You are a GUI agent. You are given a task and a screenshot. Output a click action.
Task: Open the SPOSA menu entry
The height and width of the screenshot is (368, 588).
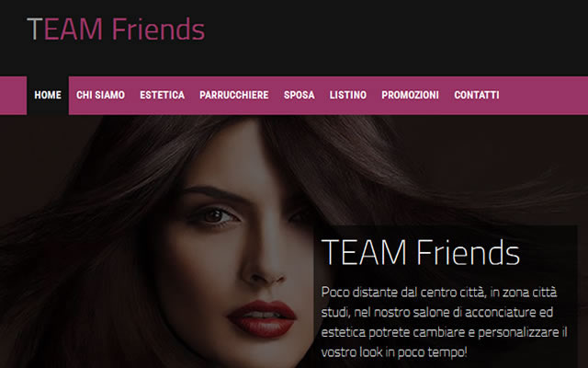tap(299, 96)
